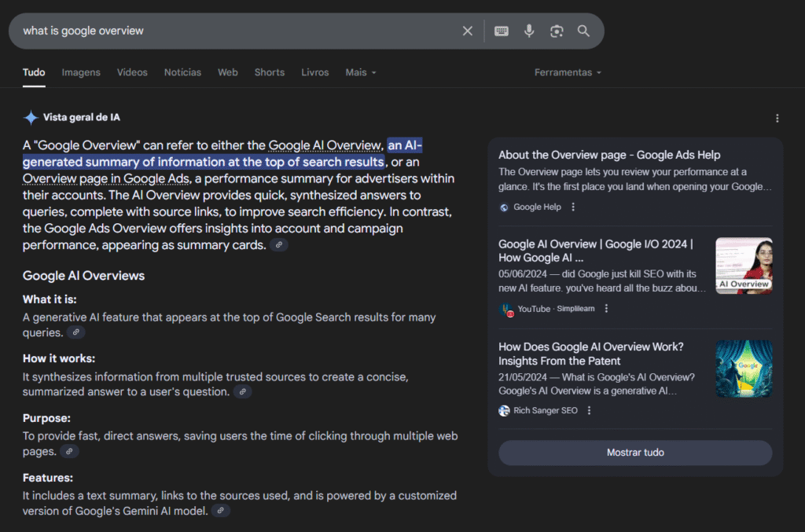Expand the Mais dropdown

[x=361, y=72]
